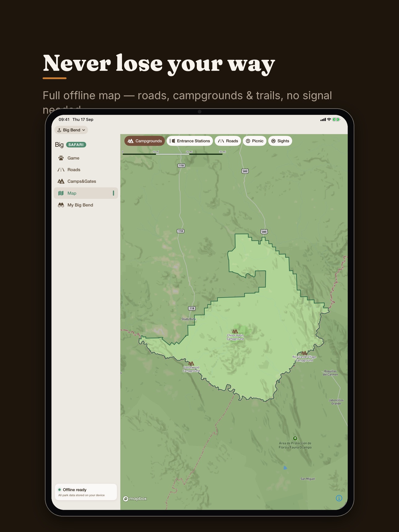Click the paw print Game icon
Viewport: 399px width, 532px height.
tap(61, 158)
